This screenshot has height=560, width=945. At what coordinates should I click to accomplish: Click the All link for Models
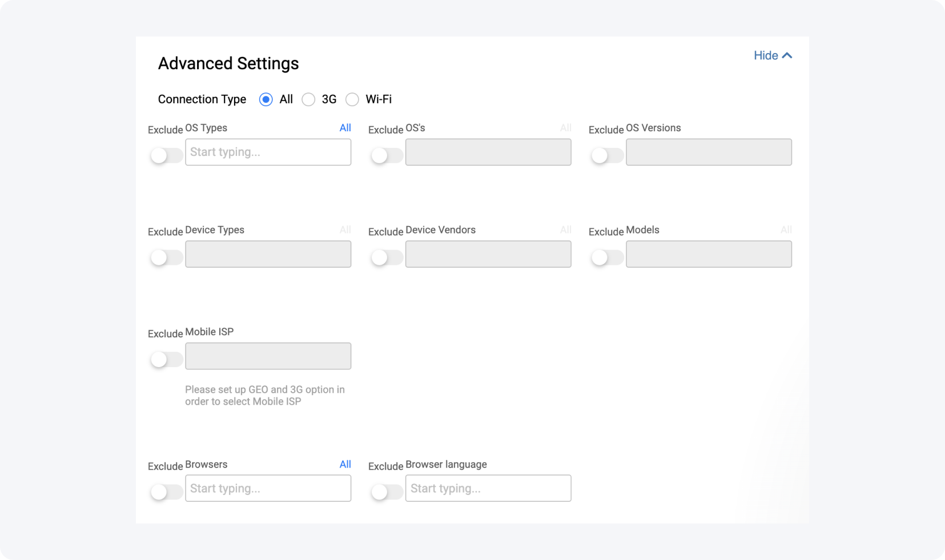786,229
